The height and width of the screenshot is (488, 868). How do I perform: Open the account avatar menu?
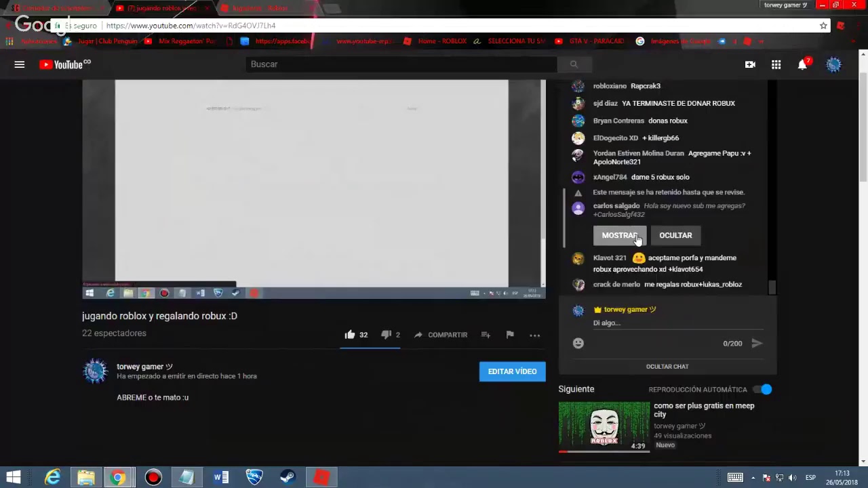(833, 64)
